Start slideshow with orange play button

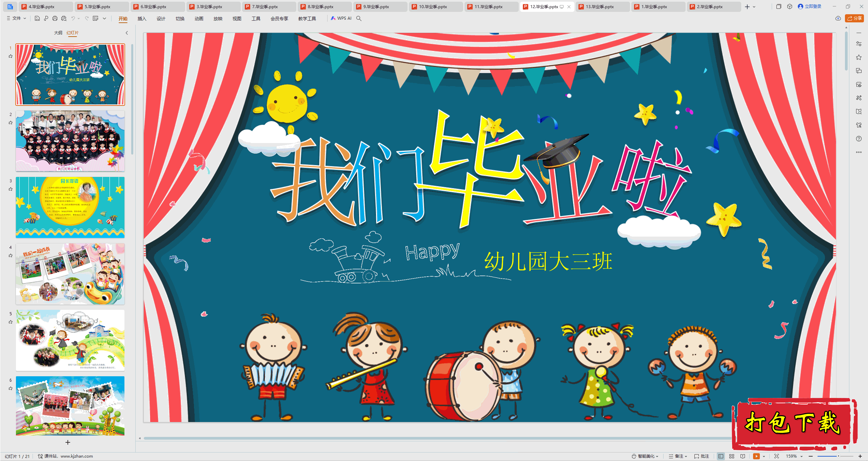coord(756,456)
